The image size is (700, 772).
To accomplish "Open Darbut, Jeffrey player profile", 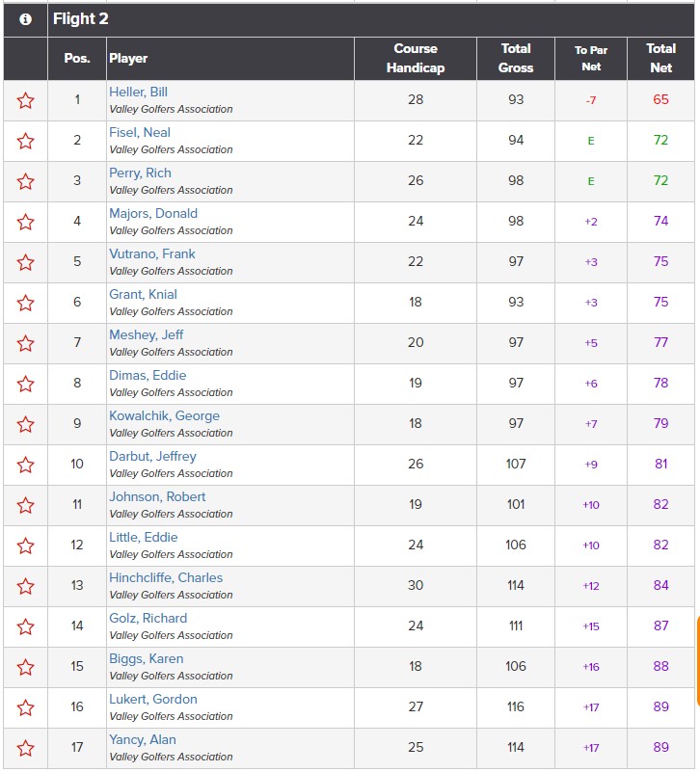I will coord(152,457).
